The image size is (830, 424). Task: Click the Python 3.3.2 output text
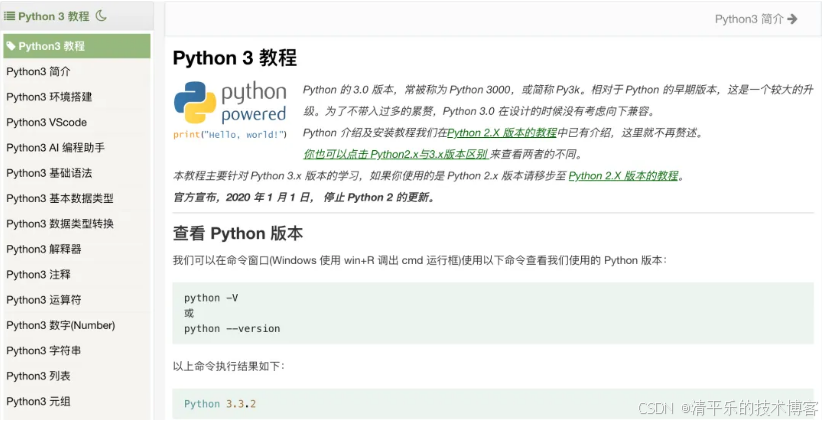click(x=220, y=404)
